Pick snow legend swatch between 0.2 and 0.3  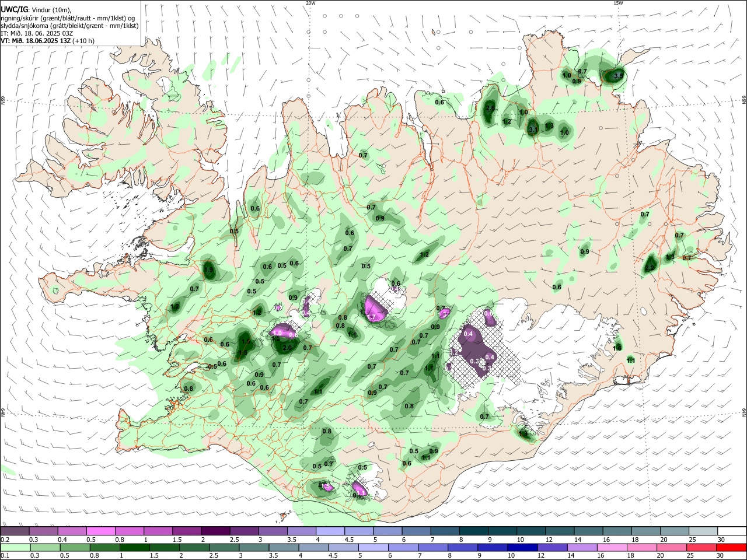[15, 531]
